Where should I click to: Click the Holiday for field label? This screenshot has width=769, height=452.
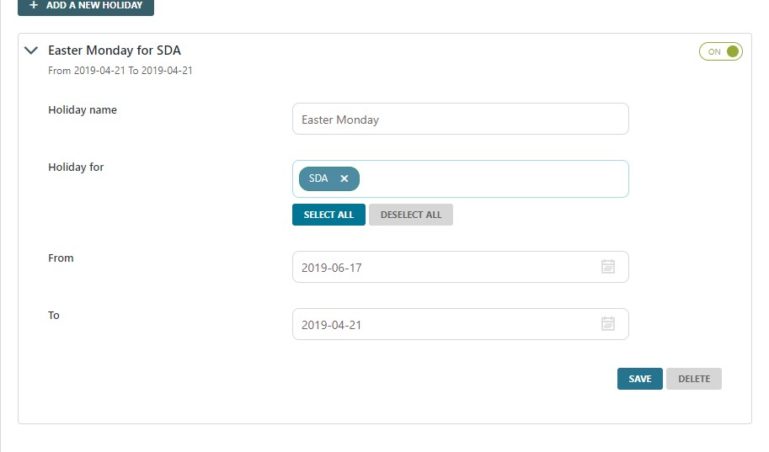pos(76,167)
